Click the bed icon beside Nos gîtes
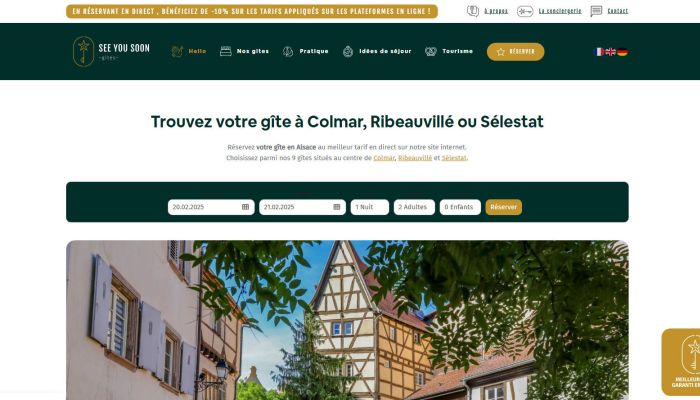The width and height of the screenshot is (700, 400). (x=225, y=51)
